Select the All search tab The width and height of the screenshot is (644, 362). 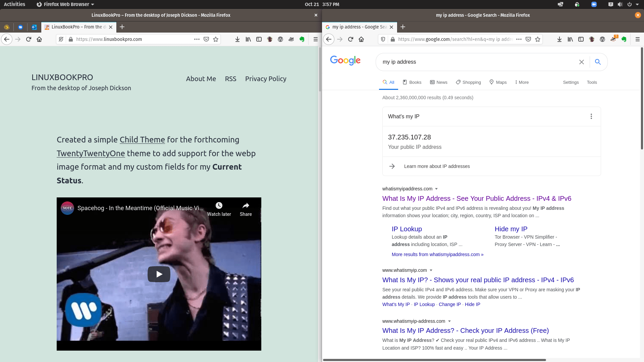tap(388, 82)
